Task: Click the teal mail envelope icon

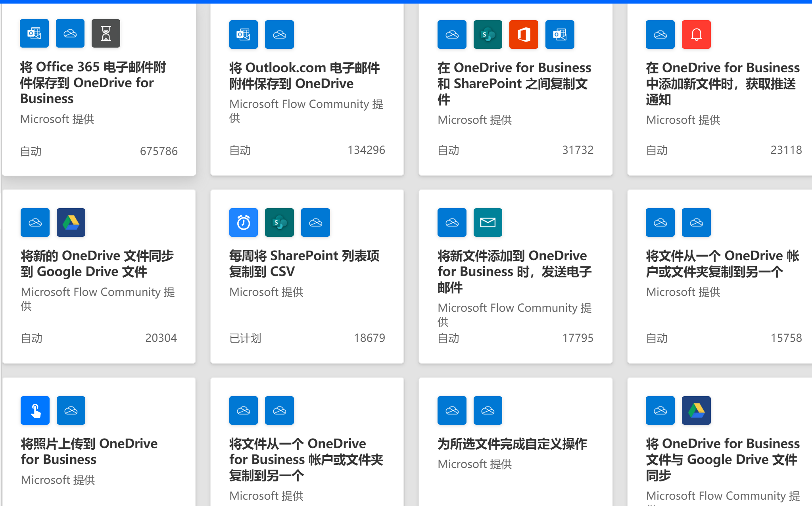Action: [488, 222]
